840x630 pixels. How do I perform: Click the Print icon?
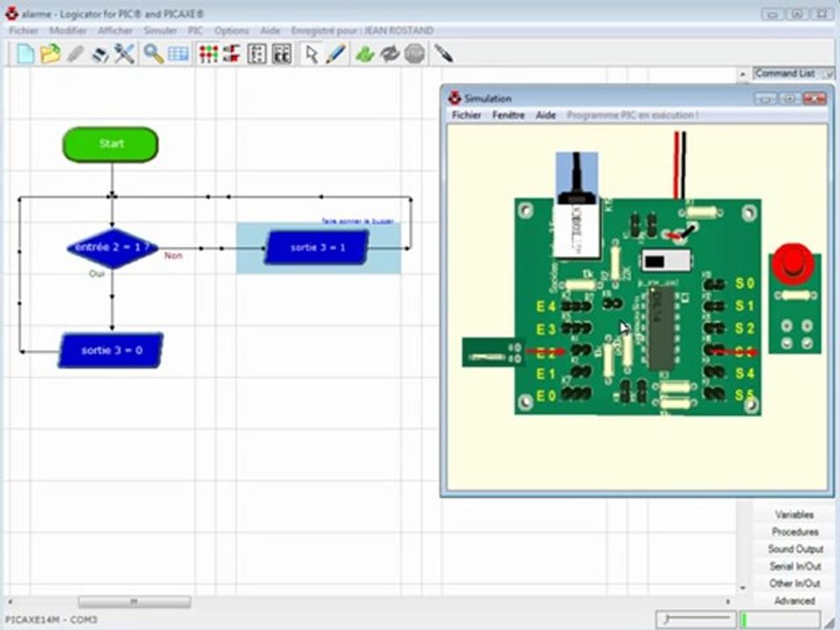[100, 54]
